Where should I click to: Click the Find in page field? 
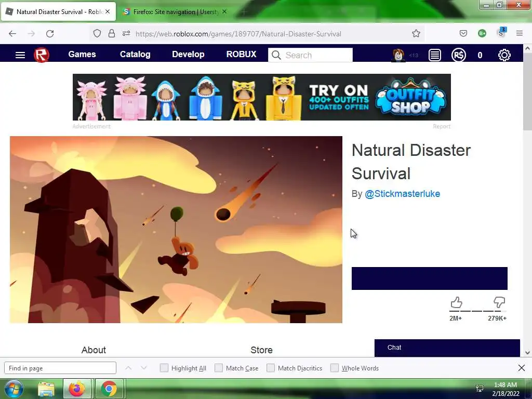60,368
